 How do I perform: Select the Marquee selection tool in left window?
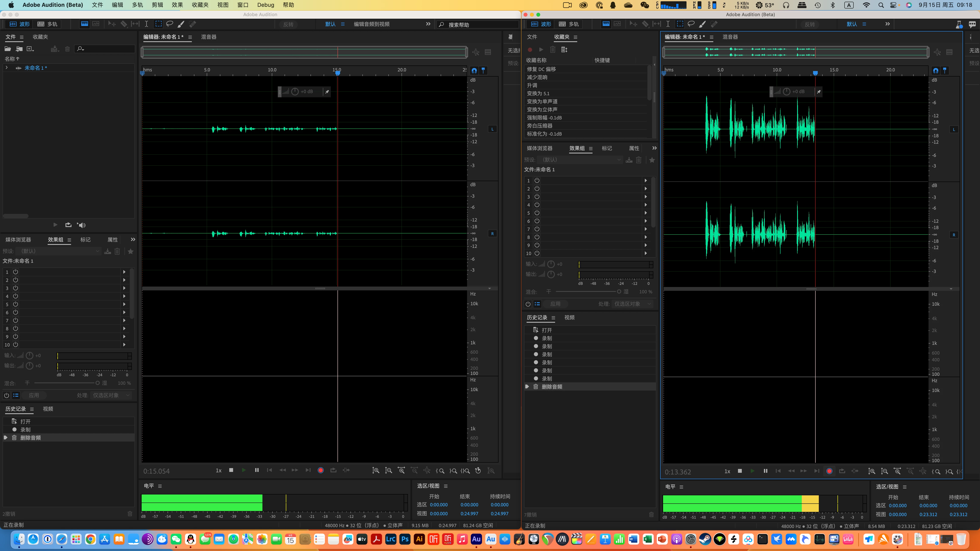158,24
